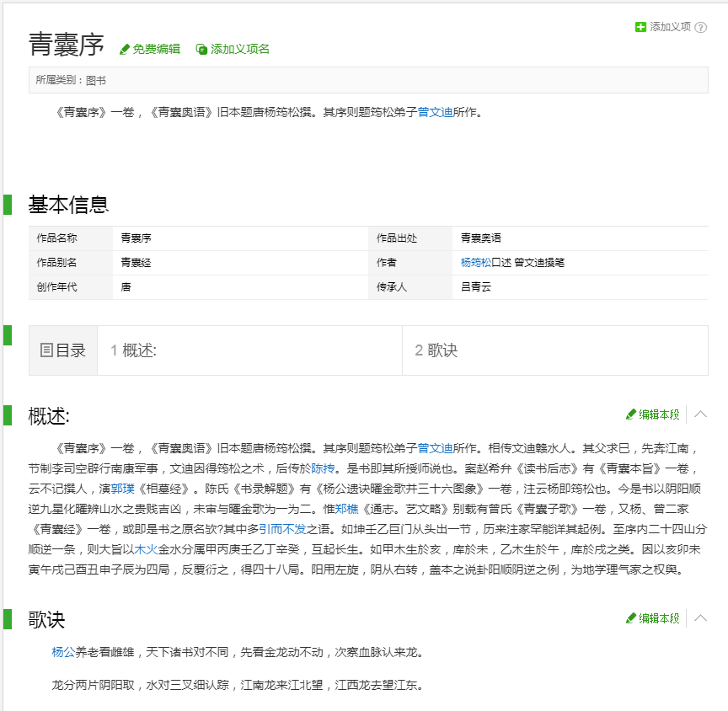Click the 目录 label in the contents box
The width and height of the screenshot is (728, 711).
(x=71, y=350)
